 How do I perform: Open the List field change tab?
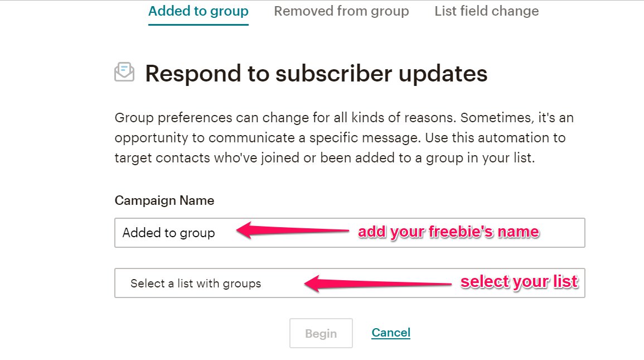(486, 11)
